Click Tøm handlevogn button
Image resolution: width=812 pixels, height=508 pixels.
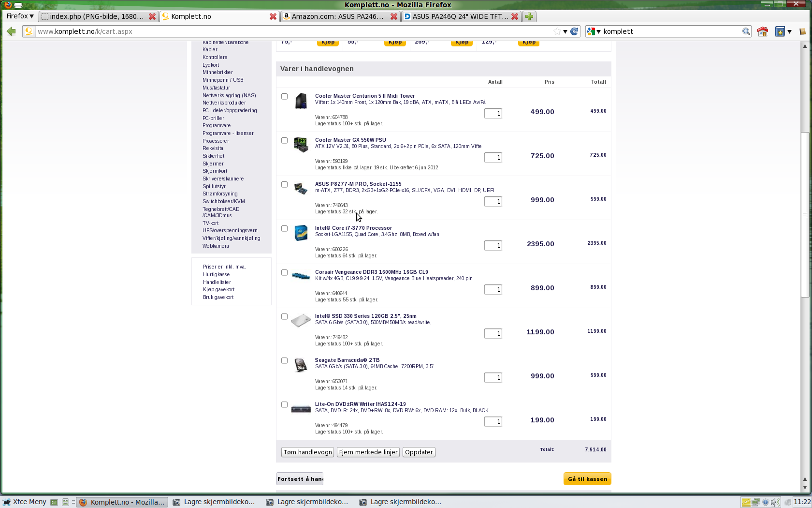pyautogui.click(x=307, y=452)
